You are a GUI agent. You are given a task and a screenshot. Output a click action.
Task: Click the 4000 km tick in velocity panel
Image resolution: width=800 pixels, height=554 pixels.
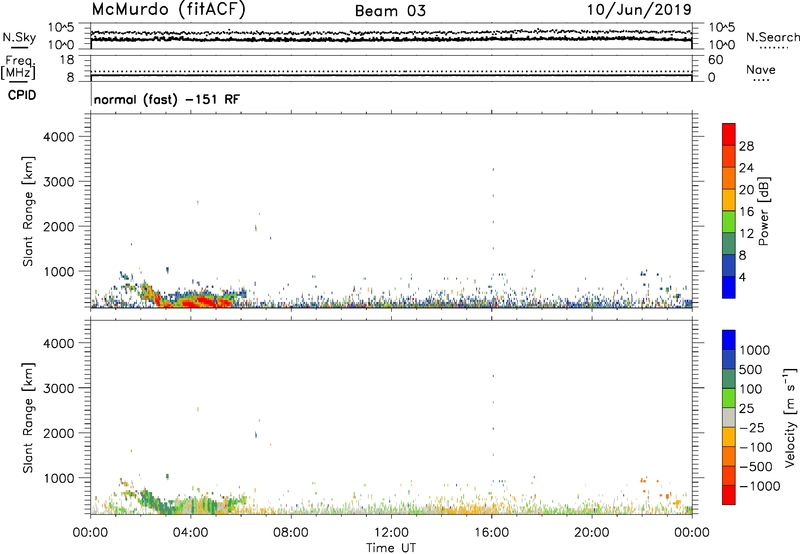[x=59, y=343]
